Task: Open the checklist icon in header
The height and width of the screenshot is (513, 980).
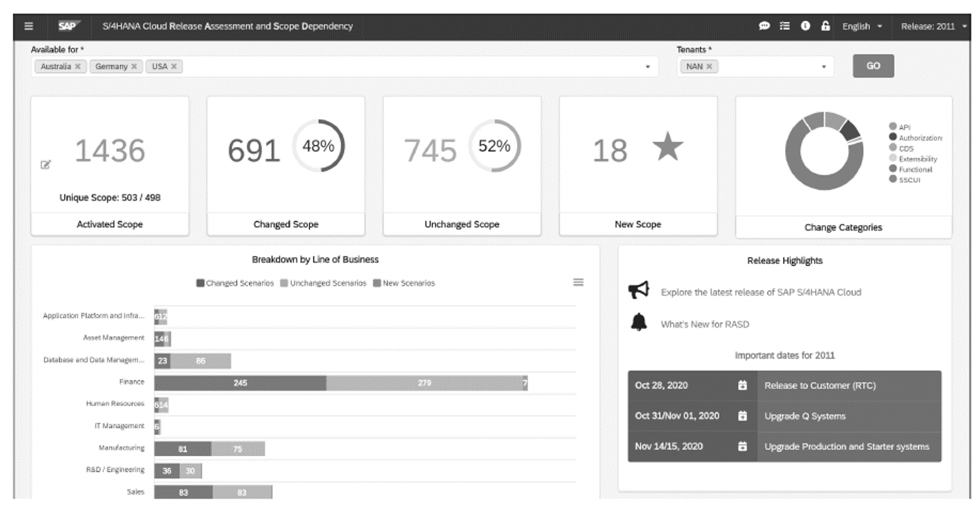Action: point(785,27)
